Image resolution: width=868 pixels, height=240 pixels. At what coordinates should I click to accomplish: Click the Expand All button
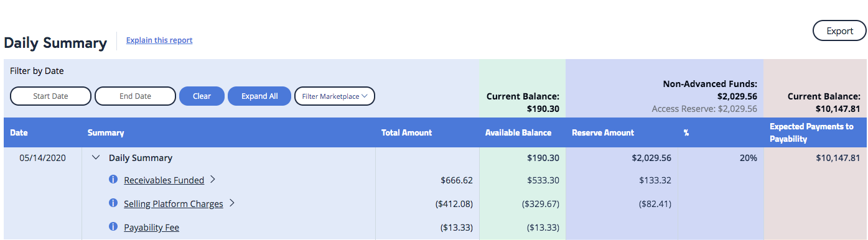[259, 96]
